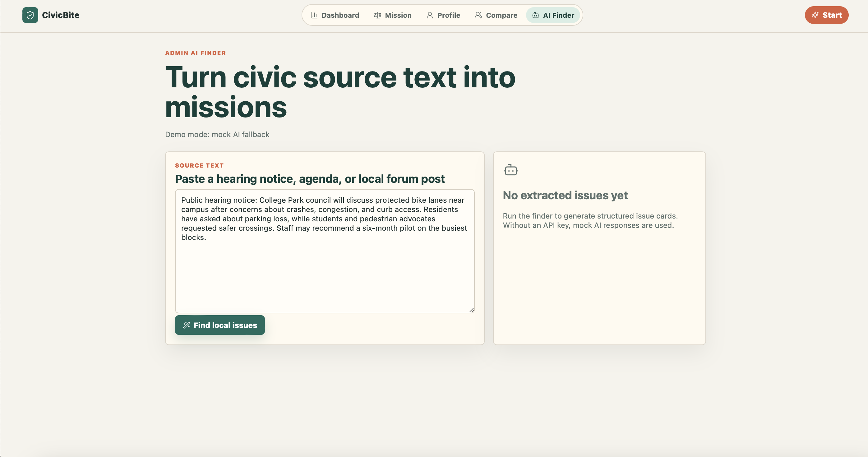This screenshot has height=457, width=868.
Task: Click the Mission scales icon
Action: pos(377,15)
